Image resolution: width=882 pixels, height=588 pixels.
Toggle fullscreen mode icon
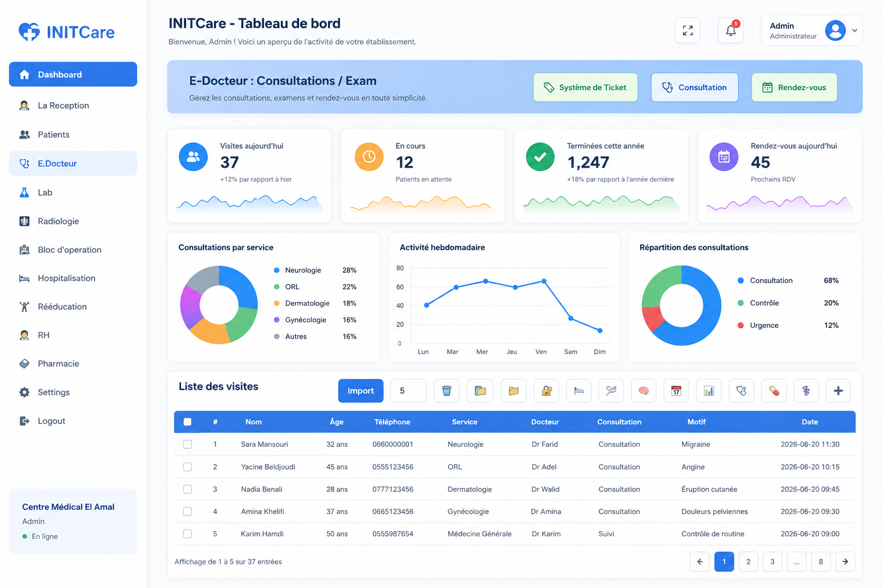coord(688,30)
